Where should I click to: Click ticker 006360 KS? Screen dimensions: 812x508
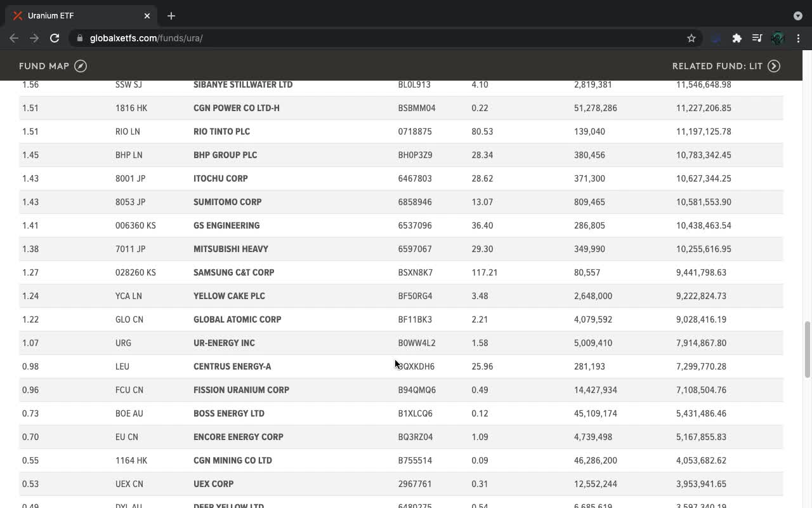pyautogui.click(x=136, y=225)
